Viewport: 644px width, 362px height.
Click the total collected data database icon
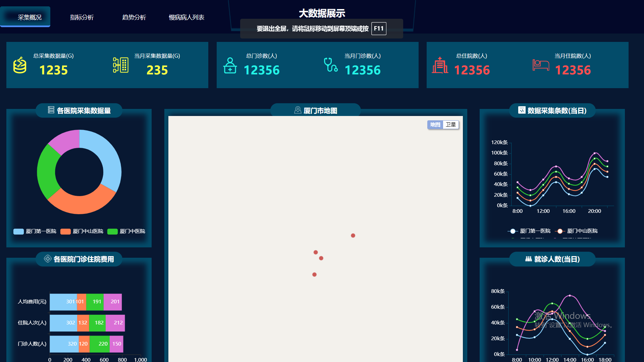(x=20, y=65)
